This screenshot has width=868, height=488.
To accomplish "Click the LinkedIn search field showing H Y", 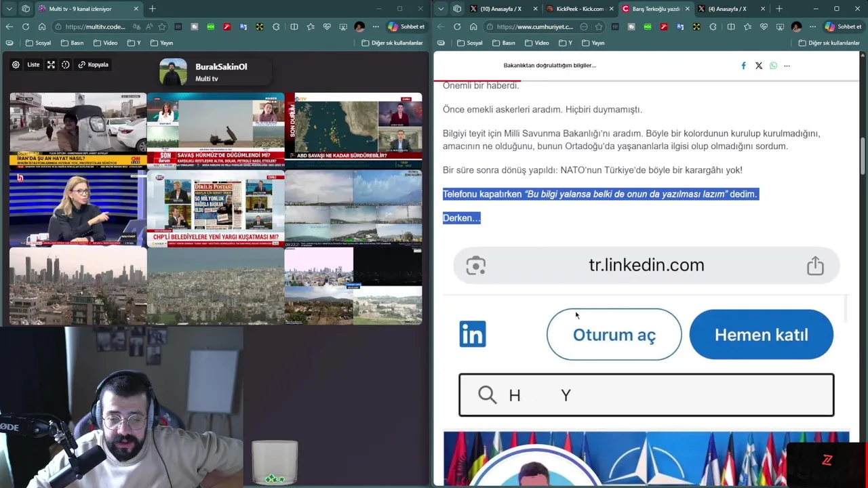I will point(646,394).
